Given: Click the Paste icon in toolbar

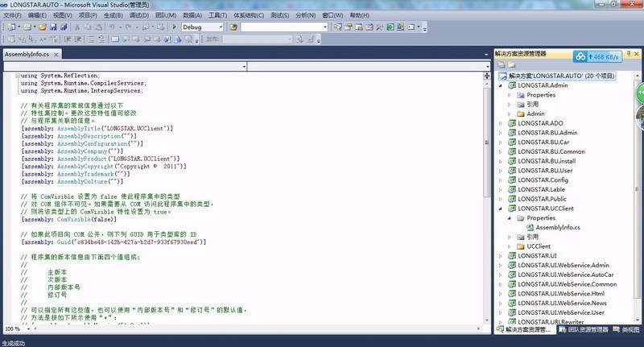Looking at the screenshot, I should coord(98,27).
